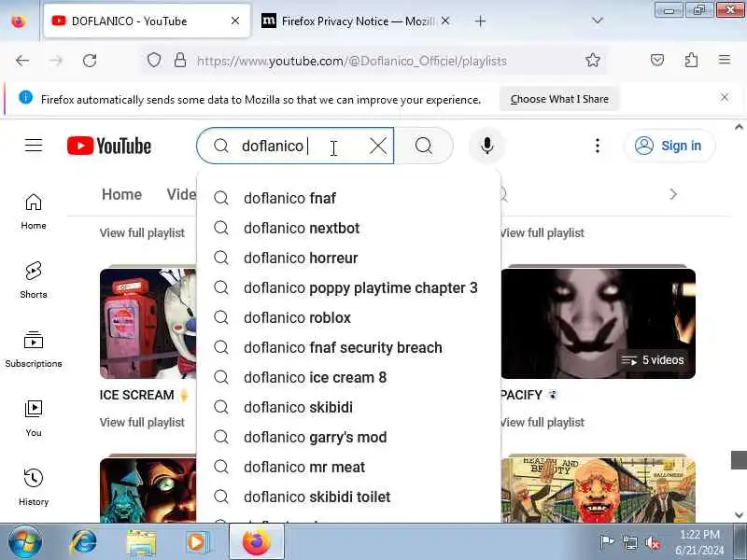
Task: Open the channel Home tab
Action: click(121, 194)
